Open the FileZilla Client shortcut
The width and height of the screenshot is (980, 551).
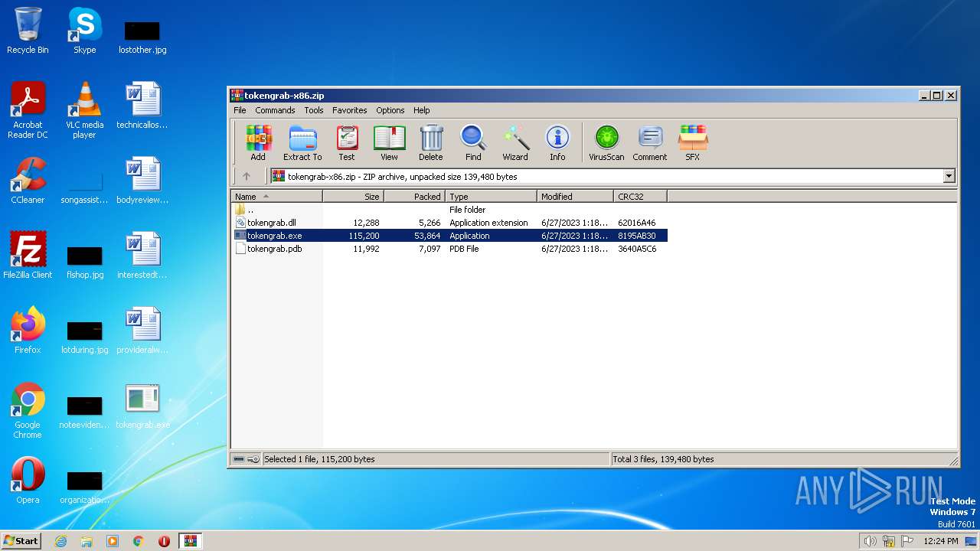coord(28,256)
